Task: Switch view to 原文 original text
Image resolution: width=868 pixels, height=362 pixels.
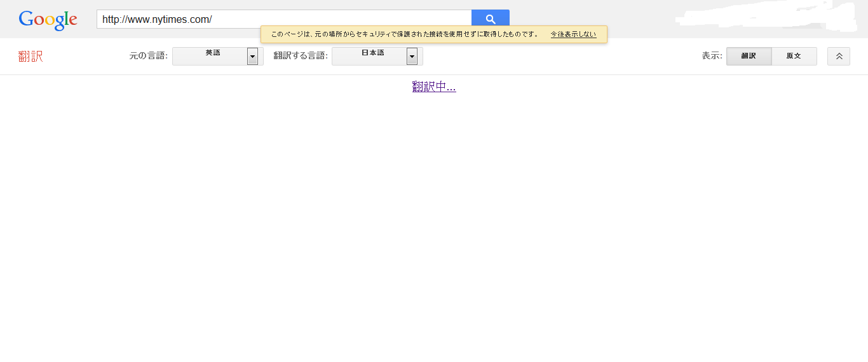Action: tap(794, 56)
